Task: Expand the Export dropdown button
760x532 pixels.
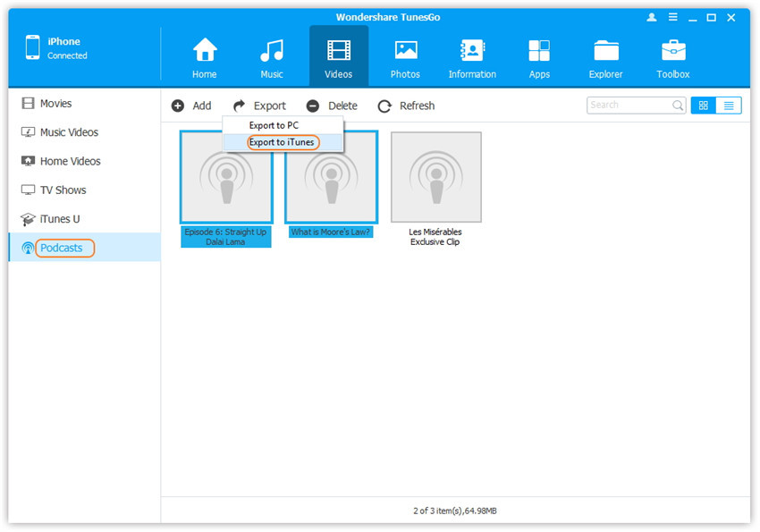Action: pyautogui.click(x=260, y=106)
